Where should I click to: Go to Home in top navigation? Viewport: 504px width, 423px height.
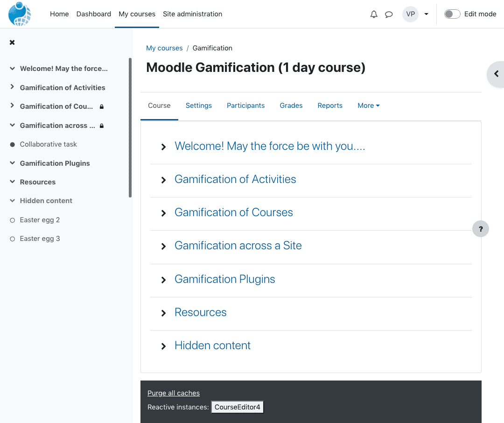point(59,14)
